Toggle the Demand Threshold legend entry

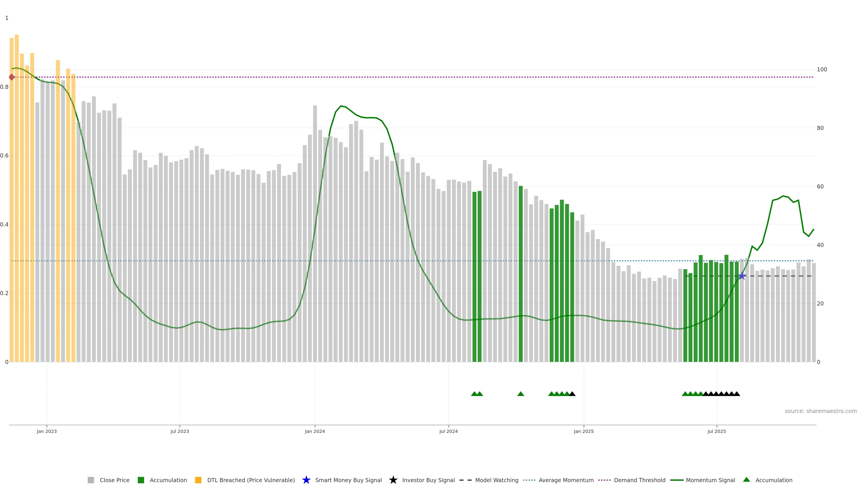click(x=639, y=480)
